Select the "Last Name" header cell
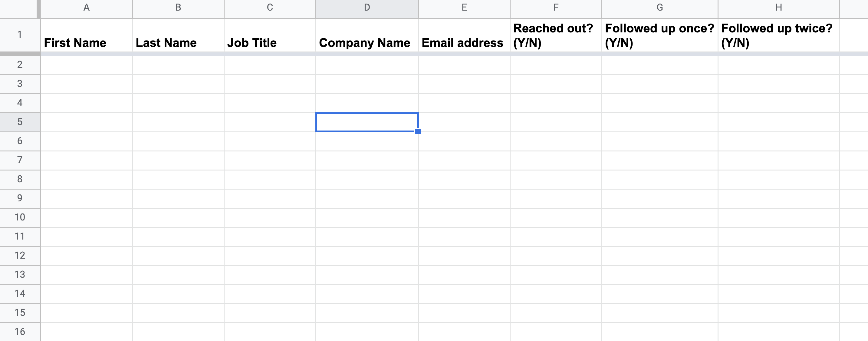868x341 pixels. [x=178, y=35]
